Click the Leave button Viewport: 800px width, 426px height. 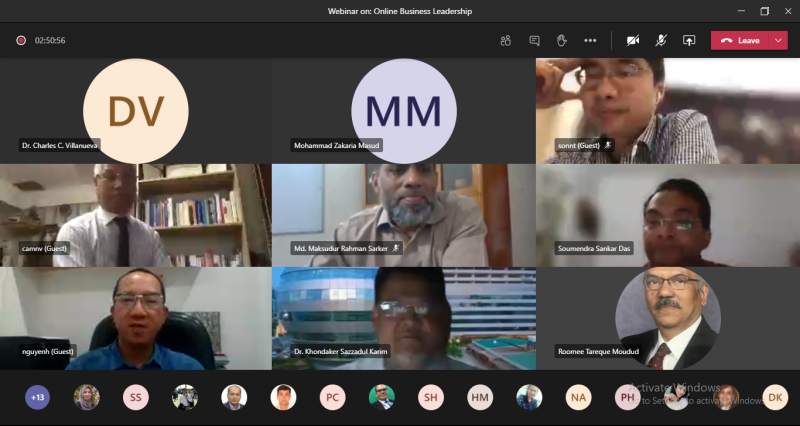(x=741, y=40)
